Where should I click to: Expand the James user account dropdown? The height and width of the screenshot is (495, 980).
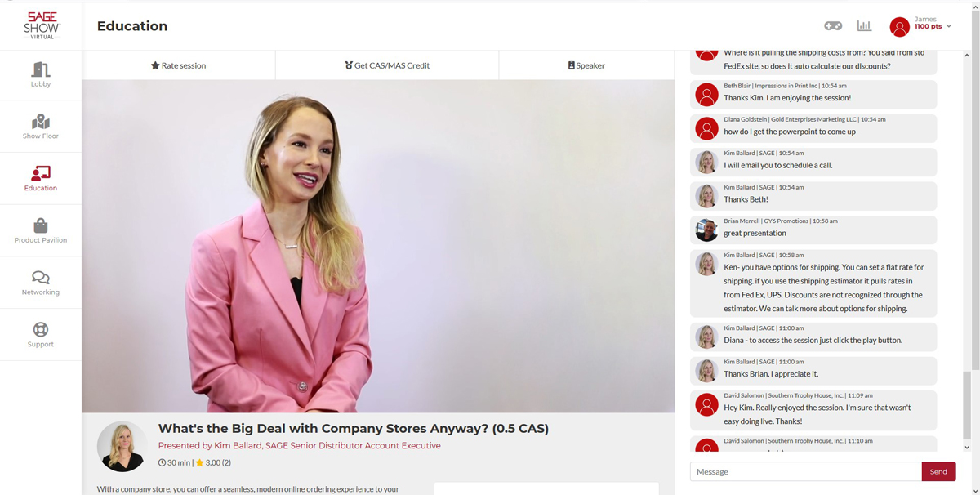(x=920, y=26)
